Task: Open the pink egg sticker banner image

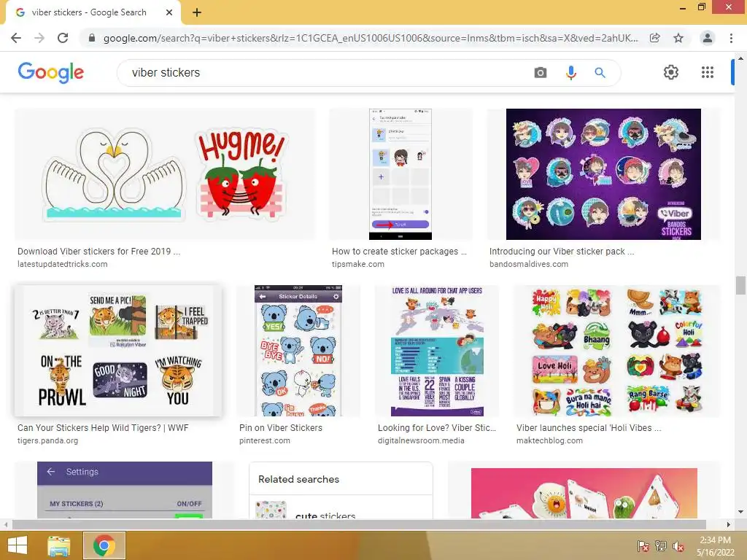Action: [x=584, y=493]
